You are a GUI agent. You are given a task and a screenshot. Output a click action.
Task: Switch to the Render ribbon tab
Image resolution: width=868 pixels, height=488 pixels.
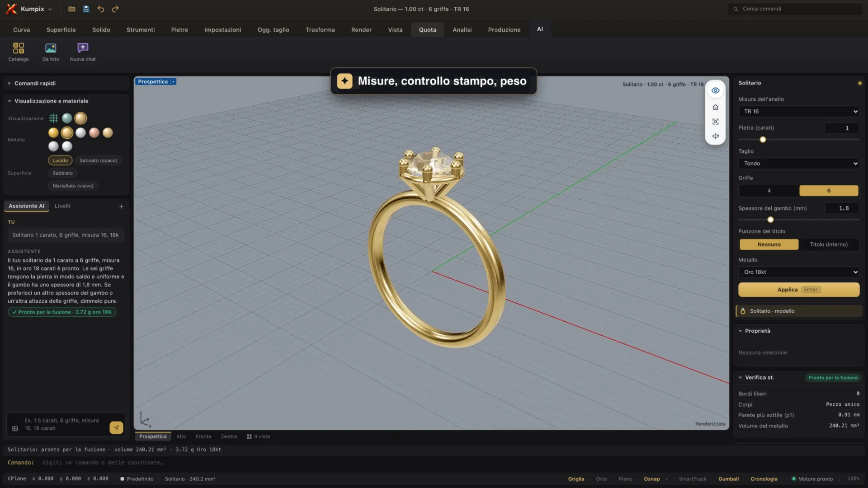[x=361, y=30]
